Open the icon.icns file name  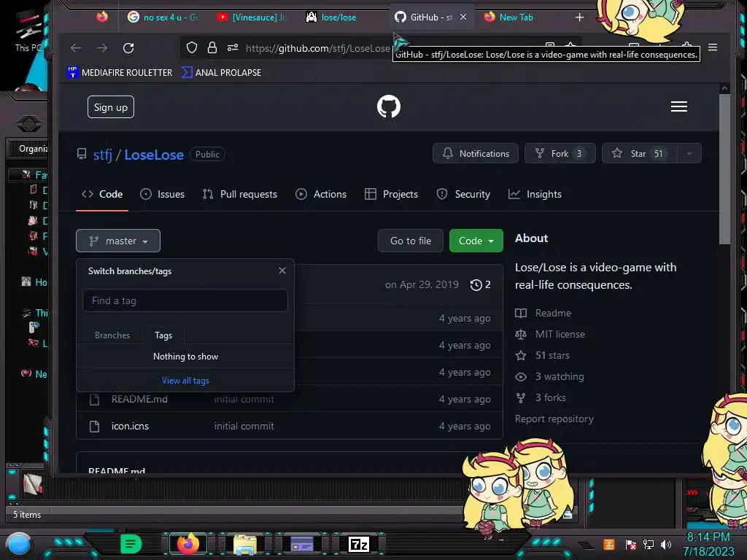[x=130, y=426]
